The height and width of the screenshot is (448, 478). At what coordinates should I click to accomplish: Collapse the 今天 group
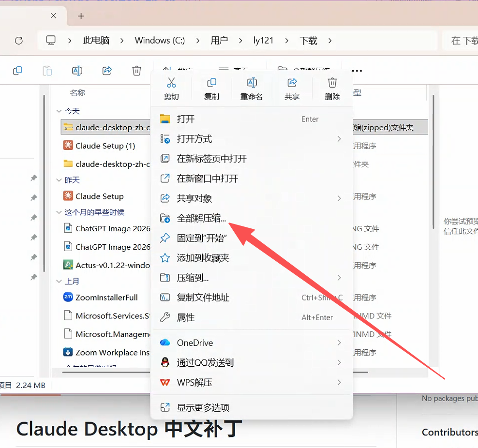(59, 111)
